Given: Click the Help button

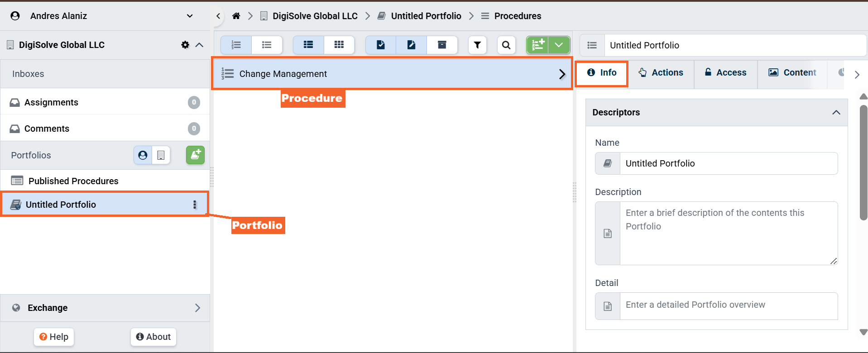Looking at the screenshot, I should (x=54, y=337).
